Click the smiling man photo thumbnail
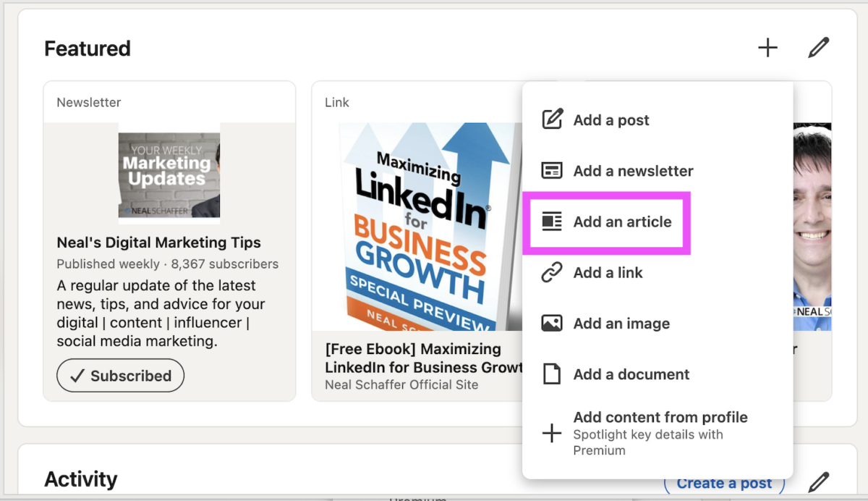Viewport: 868px width, 501px height. click(812, 227)
